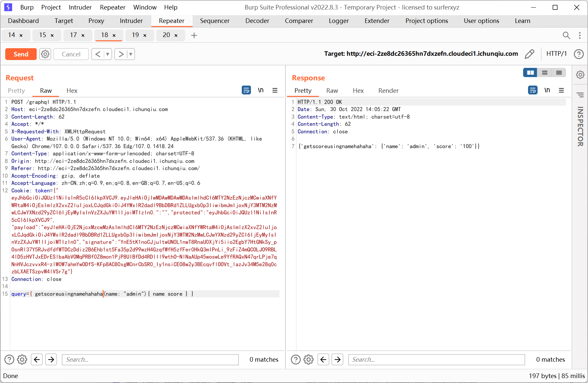Open the Logger tool tab
Viewport: 588px width, 383px height.
339,21
